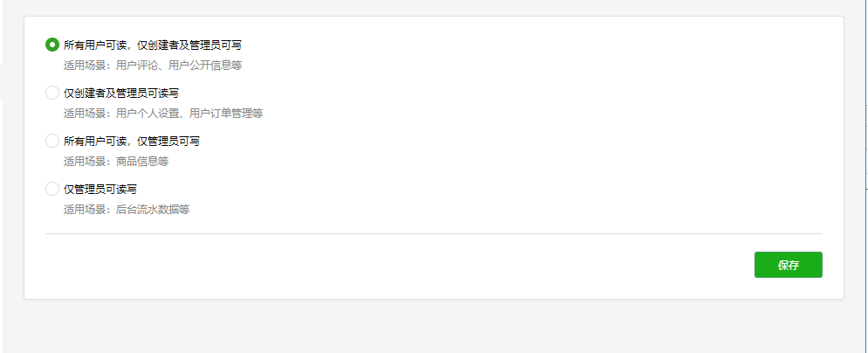Click the description 适用场景：后台流水数据等

126,209
